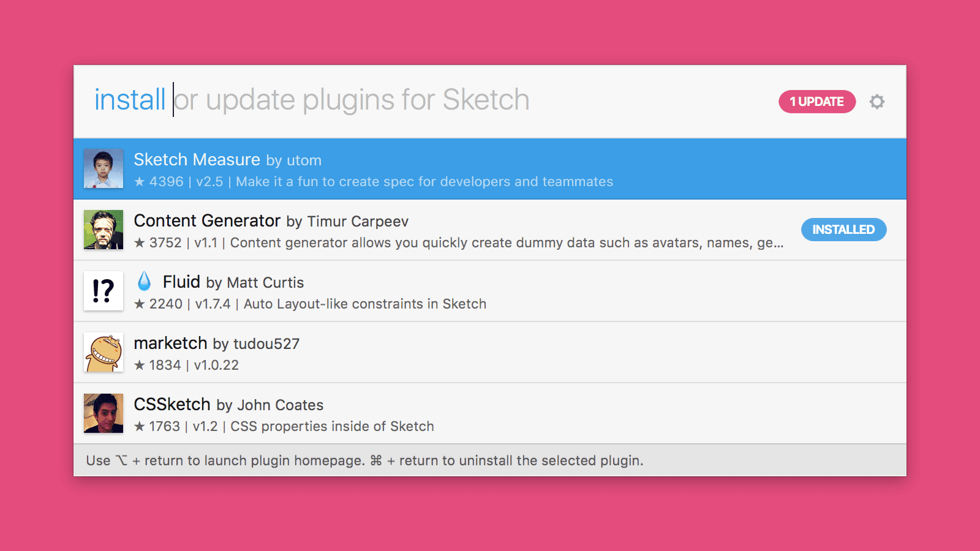Click the tudou527 cartoon avatar
980x551 pixels.
pos(104,352)
